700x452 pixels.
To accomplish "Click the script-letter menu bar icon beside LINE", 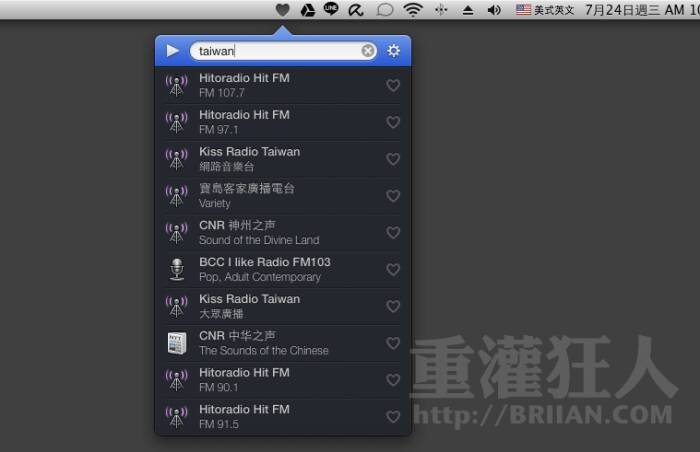I will point(356,10).
